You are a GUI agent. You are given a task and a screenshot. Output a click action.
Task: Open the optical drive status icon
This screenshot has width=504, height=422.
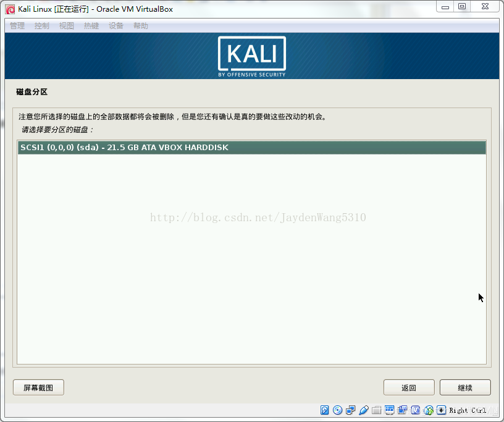click(337, 410)
